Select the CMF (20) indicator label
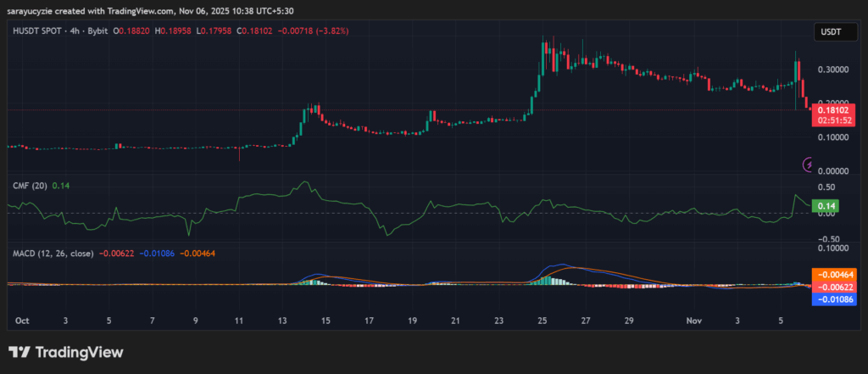 click(x=30, y=185)
